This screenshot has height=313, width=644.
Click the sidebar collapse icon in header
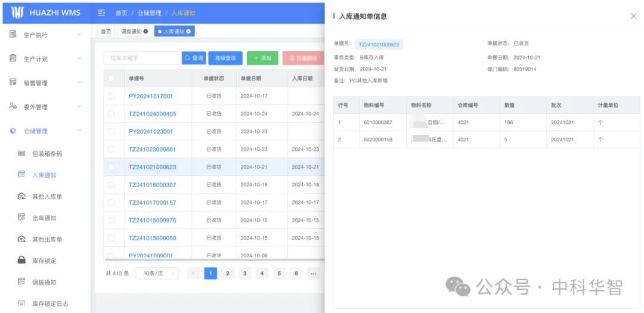coord(101,13)
